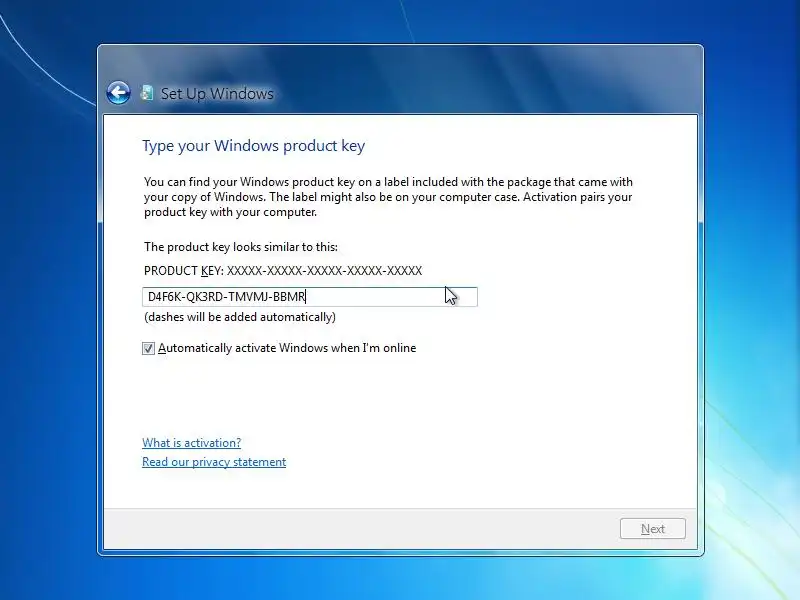Click into the product key input field

pos(310,297)
